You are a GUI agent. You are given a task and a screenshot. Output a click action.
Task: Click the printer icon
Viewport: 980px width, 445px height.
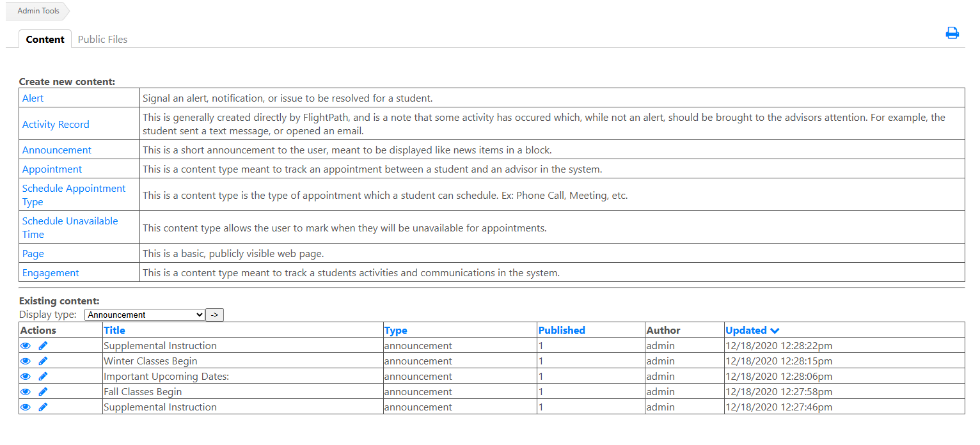pos(952,33)
